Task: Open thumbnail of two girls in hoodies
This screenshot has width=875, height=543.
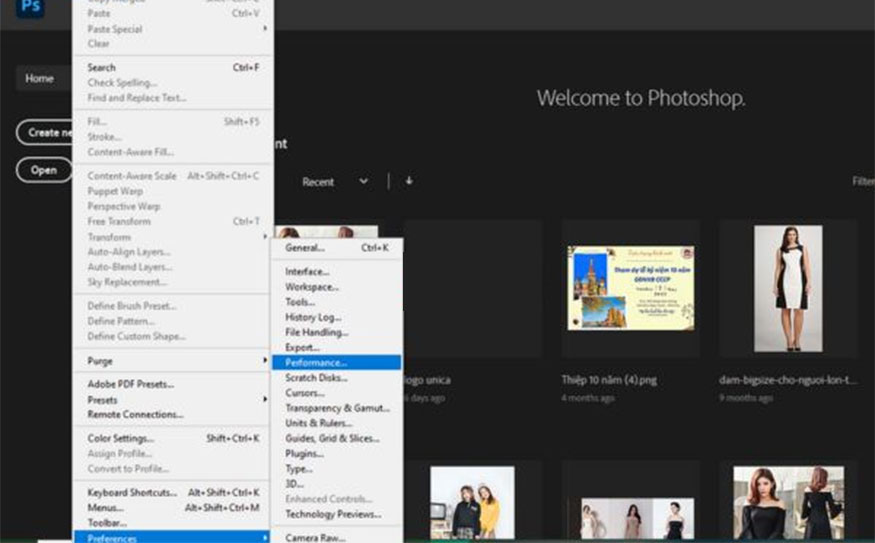Action: point(472,502)
